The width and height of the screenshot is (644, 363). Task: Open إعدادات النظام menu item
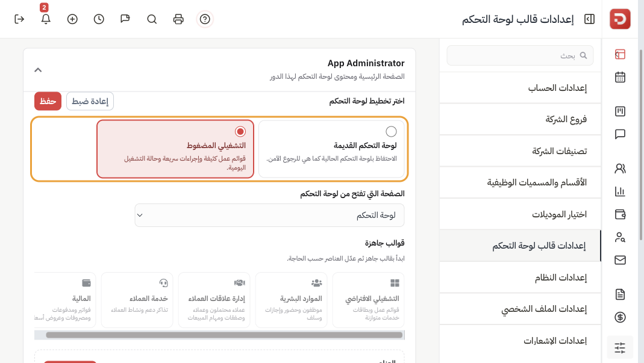(x=520, y=278)
